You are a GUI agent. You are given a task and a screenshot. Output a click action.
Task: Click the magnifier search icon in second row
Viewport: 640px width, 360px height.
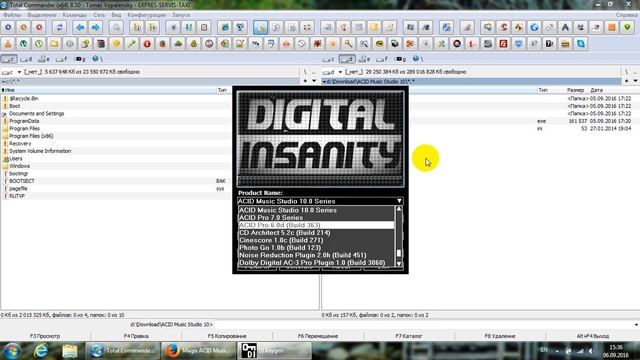tap(348, 44)
